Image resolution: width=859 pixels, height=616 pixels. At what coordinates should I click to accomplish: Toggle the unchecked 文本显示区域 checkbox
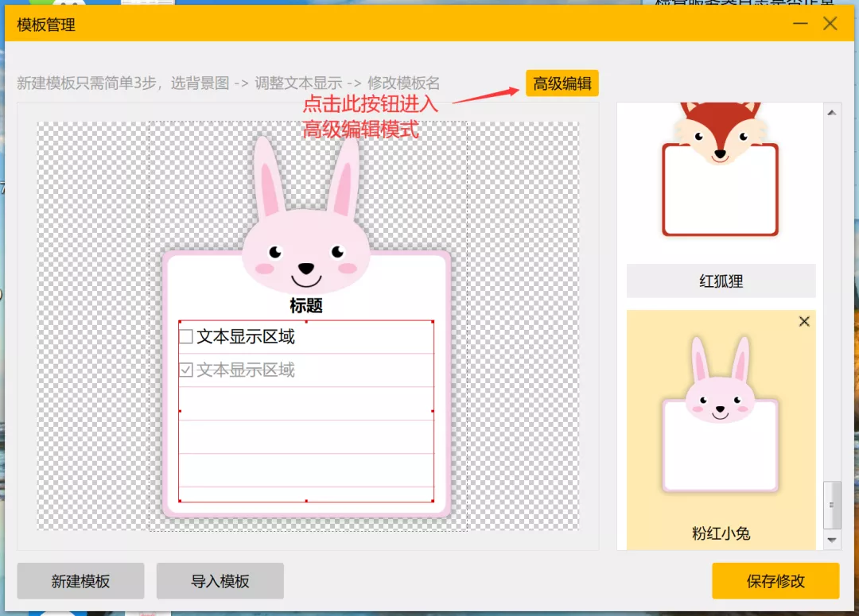pos(186,336)
